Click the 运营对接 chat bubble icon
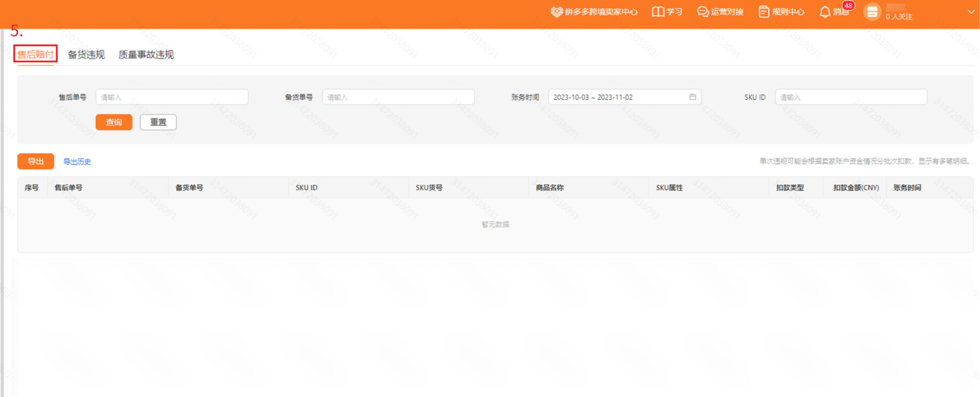Viewport: 980px width, 397px height. click(x=702, y=12)
